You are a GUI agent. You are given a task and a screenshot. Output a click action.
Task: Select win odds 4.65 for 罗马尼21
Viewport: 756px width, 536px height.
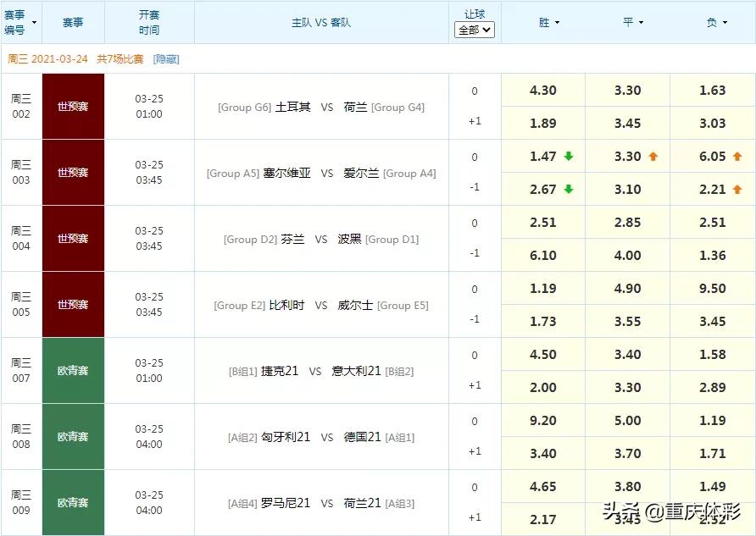(543, 486)
